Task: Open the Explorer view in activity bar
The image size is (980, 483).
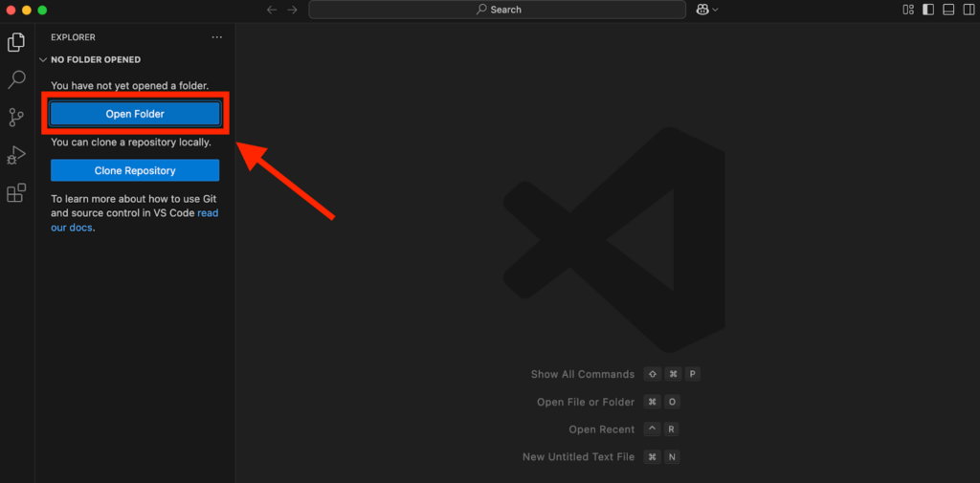Action: tap(16, 42)
